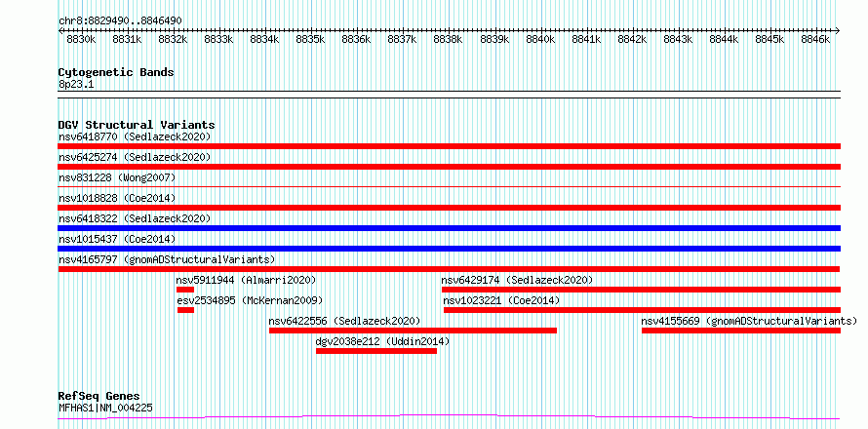The height and width of the screenshot is (429, 868).
Task: Click the 8841k ruler tick label
Action: (586, 40)
